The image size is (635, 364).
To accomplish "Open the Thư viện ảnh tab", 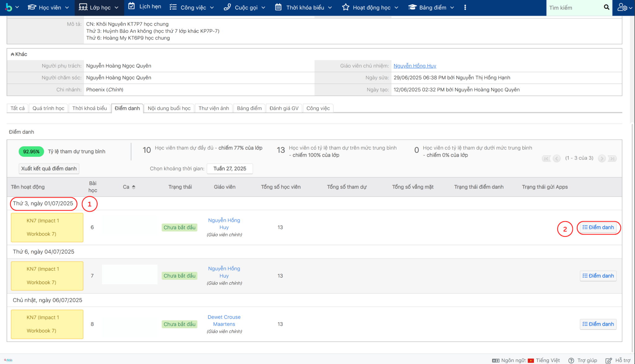I will pyautogui.click(x=214, y=108).
